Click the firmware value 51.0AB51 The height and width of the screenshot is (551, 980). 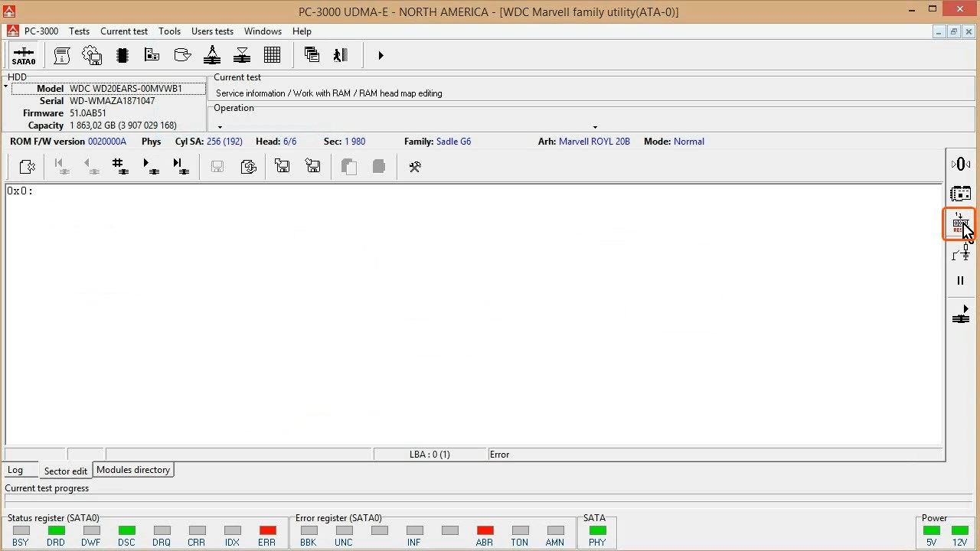(x=88, y=113)
